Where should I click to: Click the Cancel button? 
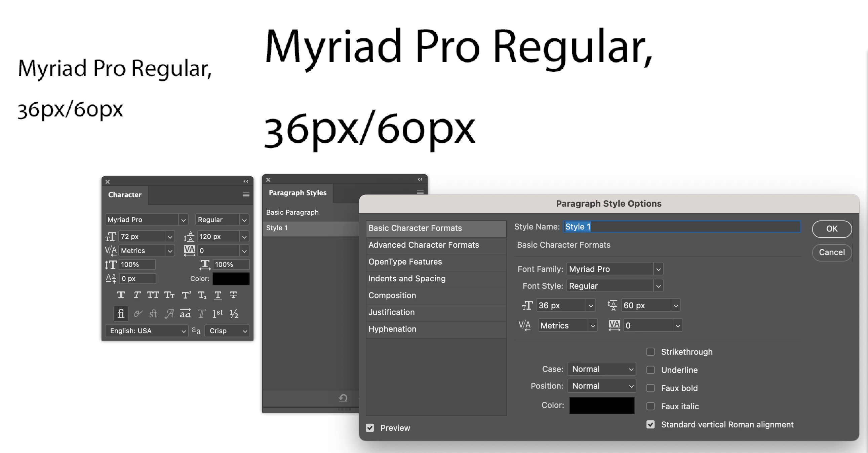click(831, 252)
